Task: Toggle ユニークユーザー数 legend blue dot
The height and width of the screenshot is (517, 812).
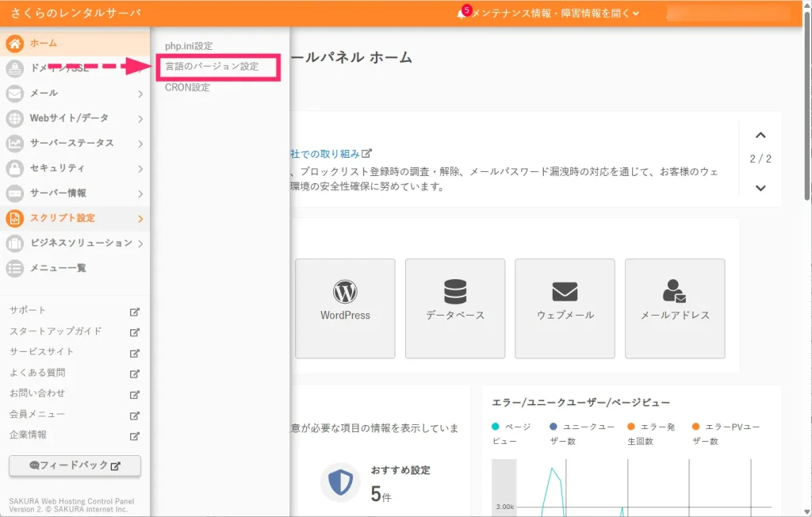Action: pyautogui.click(x=553, y=427)
